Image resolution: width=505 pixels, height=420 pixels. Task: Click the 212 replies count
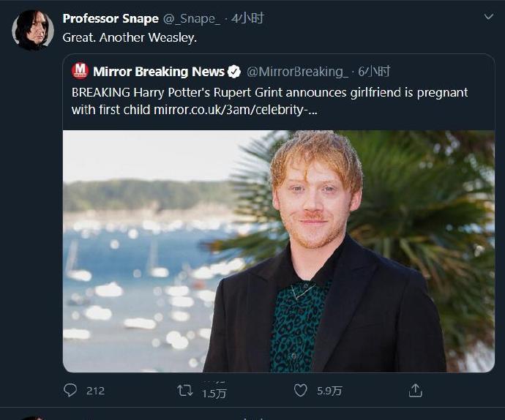click(95, 391)
